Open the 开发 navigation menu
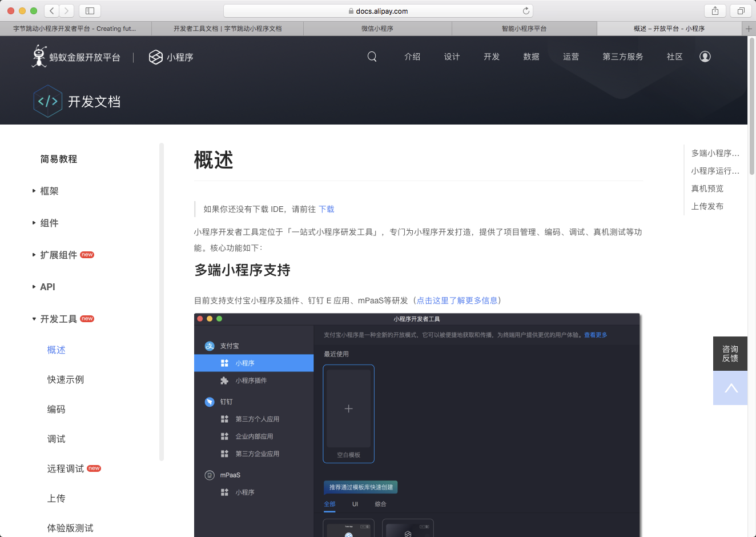This screenshot has width=756, height=537. pyautogui.click(x=492, y=57)
